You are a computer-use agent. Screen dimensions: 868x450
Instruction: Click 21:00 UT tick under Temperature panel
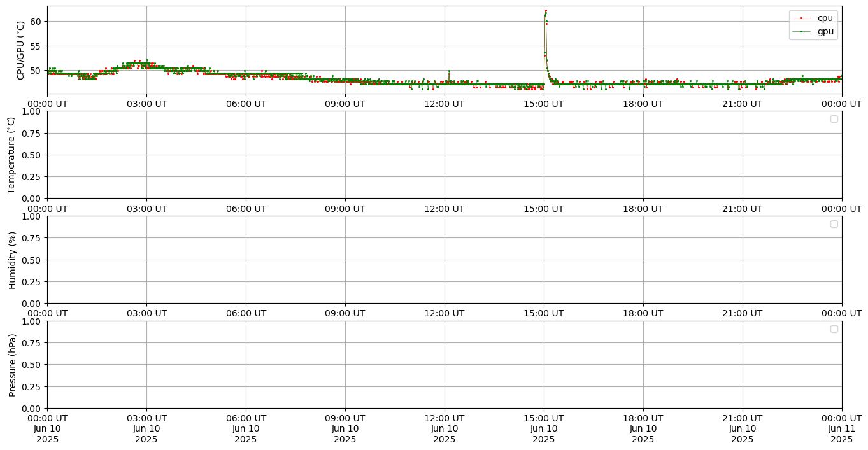point(742,208)
